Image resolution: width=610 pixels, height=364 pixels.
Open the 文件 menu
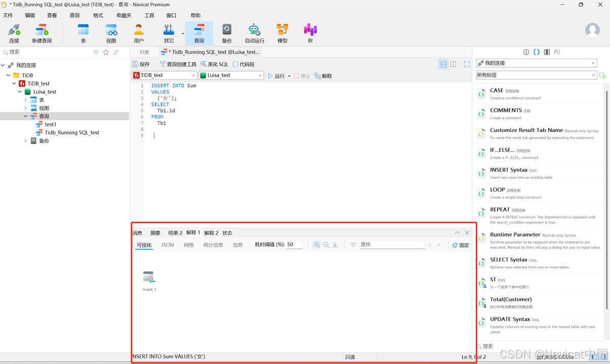pyautogui.click(x=8, y=15)
